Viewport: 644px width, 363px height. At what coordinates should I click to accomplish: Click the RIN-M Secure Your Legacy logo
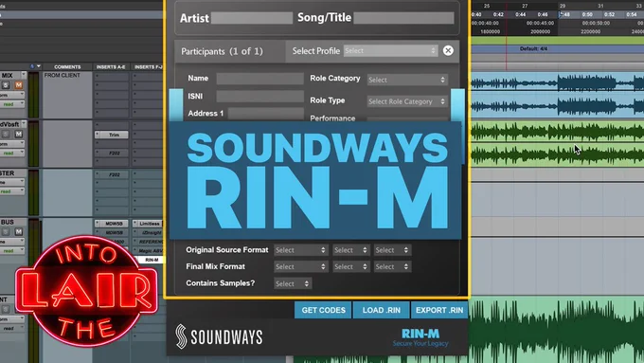(x=420, y=337)
